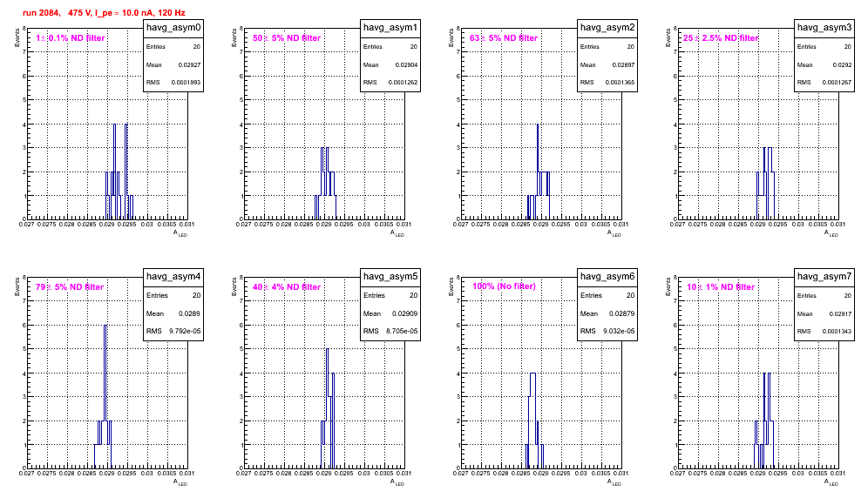Select the havg_asym0 stats box title
This screenshot has width=868, height=498.
click(x=173, y=28)
